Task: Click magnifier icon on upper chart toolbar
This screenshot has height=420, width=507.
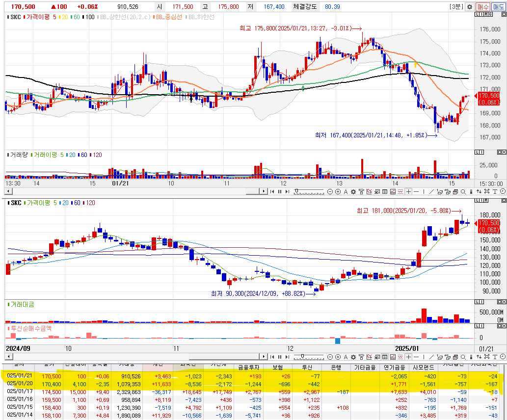Action: coord(463,192)
